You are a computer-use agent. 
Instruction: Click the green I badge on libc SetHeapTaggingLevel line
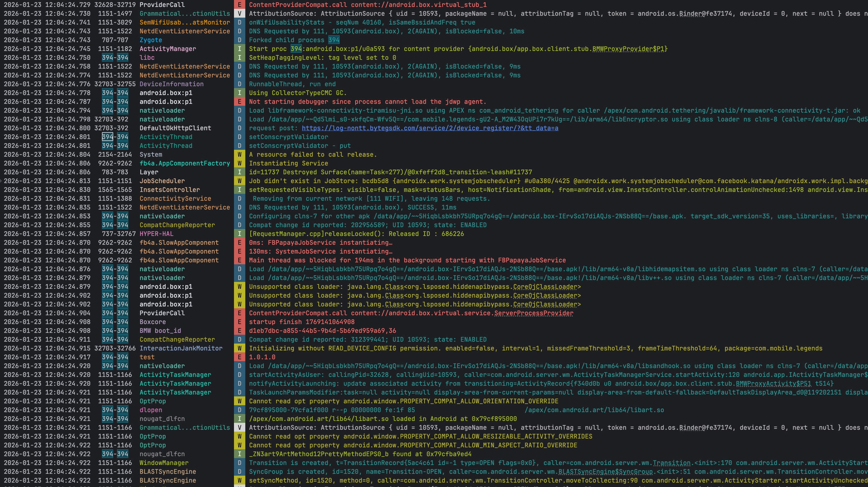coord(239,57)
